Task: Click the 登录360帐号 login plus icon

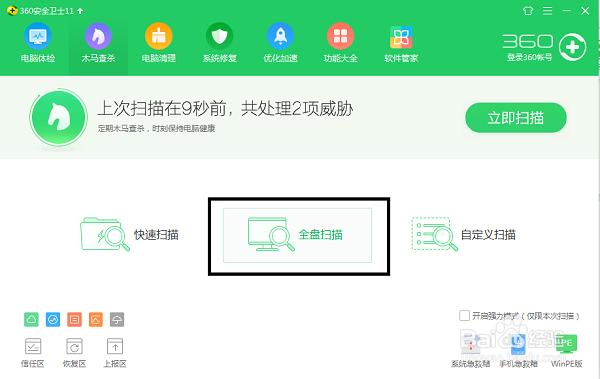Action: (572, 47)
